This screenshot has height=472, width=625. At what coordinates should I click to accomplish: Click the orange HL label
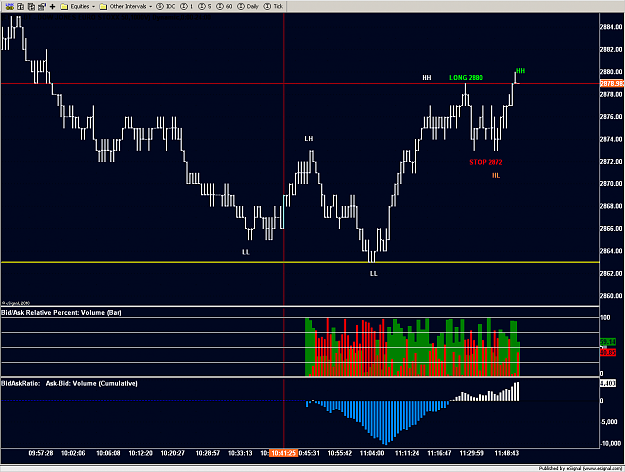click(x=496, y=176)
